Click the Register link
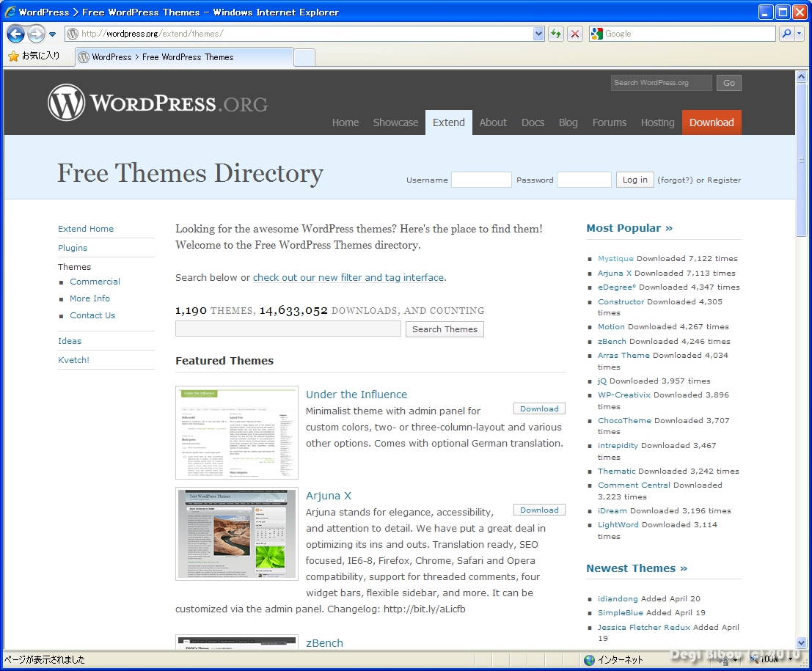This screenshot has height=671, width=812. (x=724, y=180)
